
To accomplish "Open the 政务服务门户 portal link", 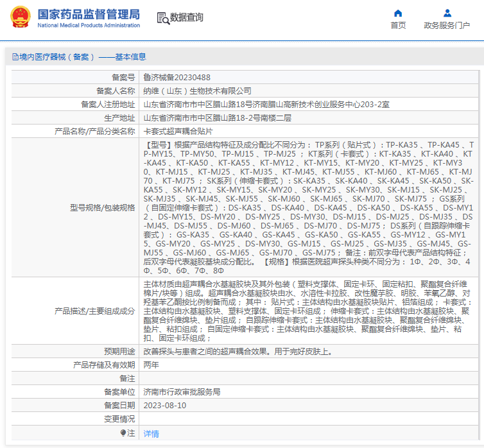I will click(447, 25).
